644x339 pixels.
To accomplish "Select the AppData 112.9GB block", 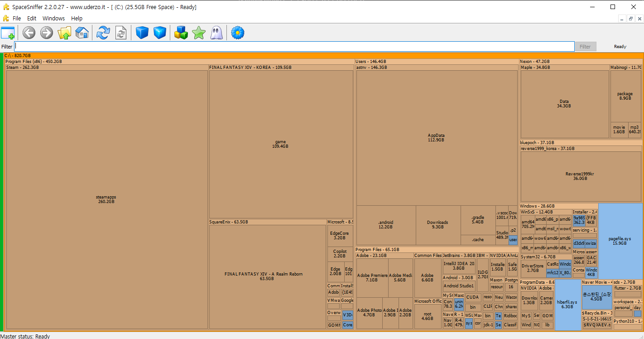I will pos(436,138).
